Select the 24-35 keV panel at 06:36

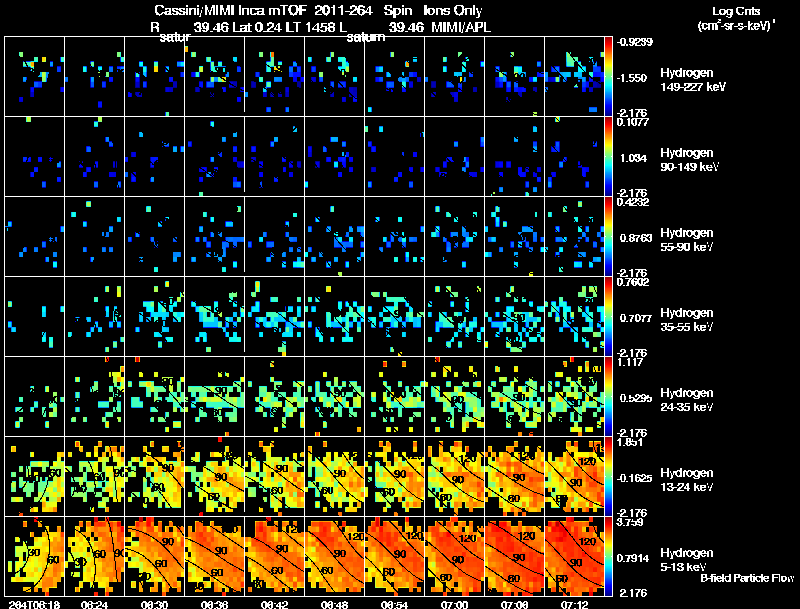(x=214, y=396)
